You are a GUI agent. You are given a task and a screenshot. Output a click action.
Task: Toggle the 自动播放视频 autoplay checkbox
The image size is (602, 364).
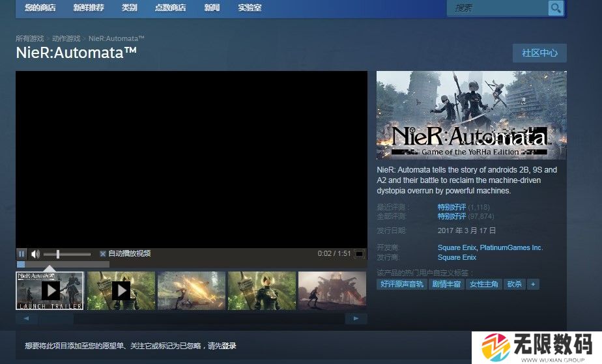(103, 254)
